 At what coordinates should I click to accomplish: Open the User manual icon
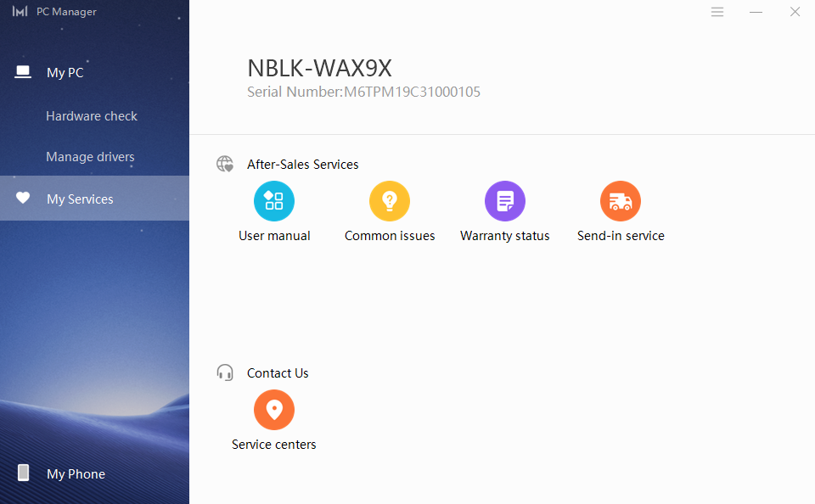click(274, 201)
